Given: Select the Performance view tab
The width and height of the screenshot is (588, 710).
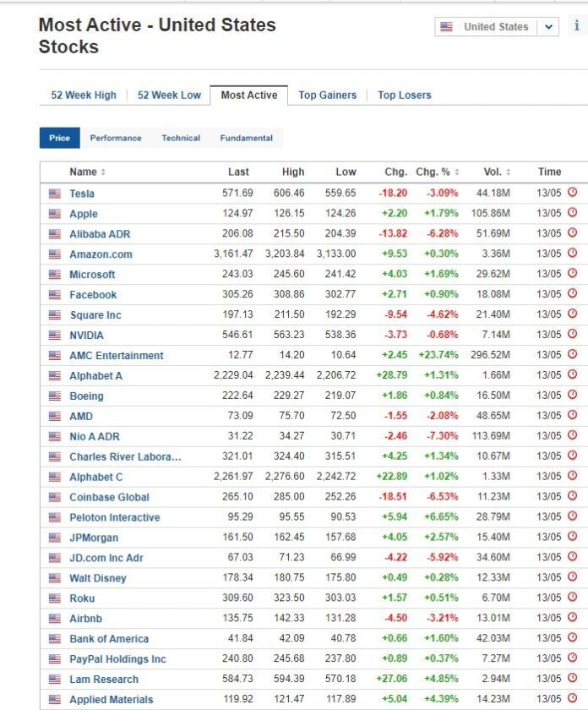Looking at the screenshot, I should (x=116, y=138).
